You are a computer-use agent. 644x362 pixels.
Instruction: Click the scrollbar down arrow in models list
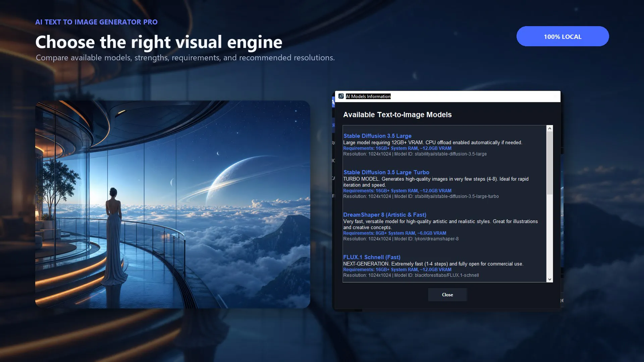point(549,279)
